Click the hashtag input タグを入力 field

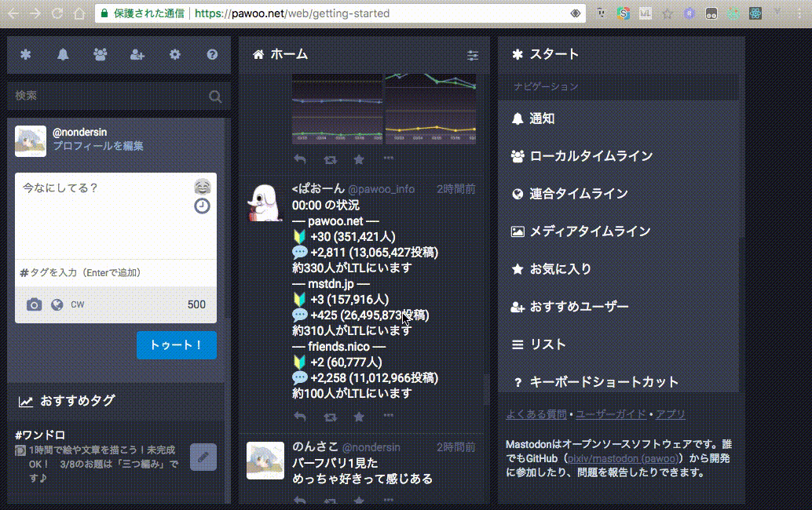pyautogui.click(x=115, y=272)
